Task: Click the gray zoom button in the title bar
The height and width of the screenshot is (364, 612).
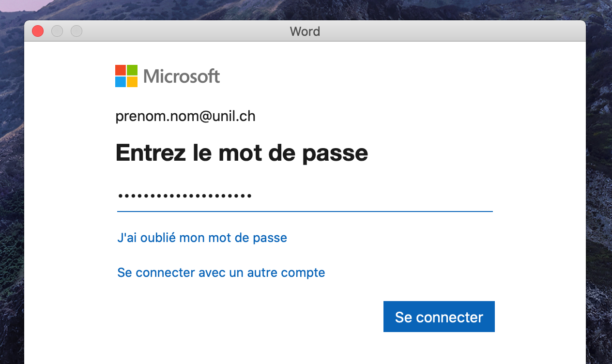Action: coord(76,31)
